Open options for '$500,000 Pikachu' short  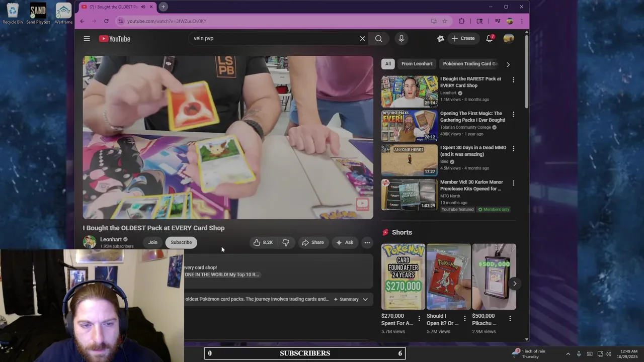point(510,319)
